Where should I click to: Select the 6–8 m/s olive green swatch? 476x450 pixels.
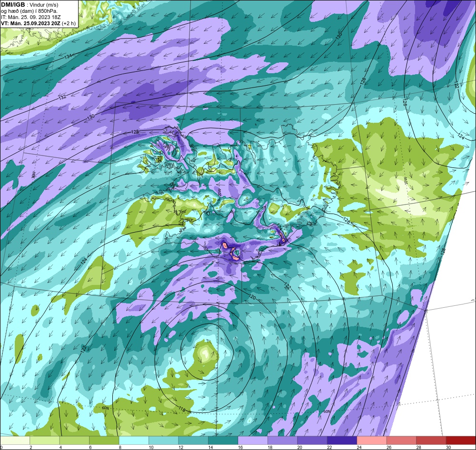point(104,440)
